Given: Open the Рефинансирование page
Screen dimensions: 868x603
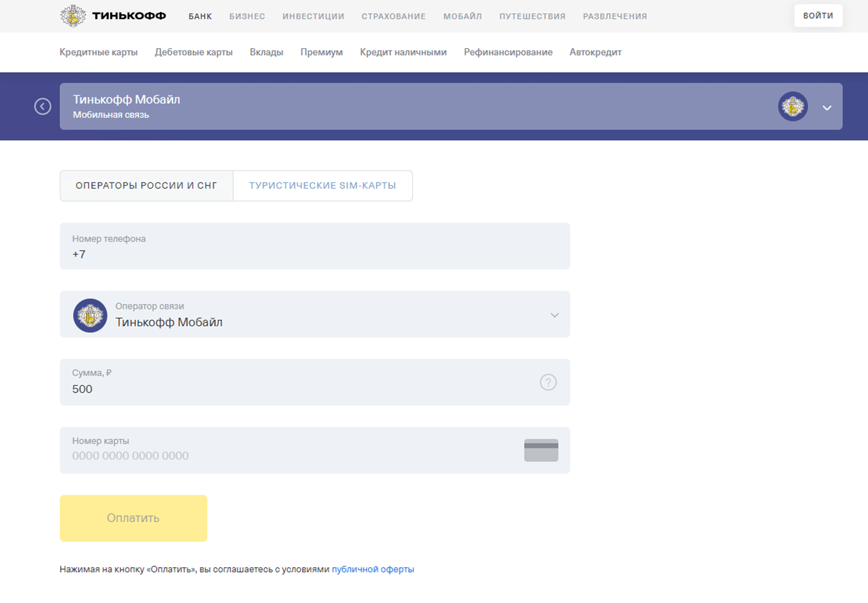Looking at the screenshot, I should [508, 52].
